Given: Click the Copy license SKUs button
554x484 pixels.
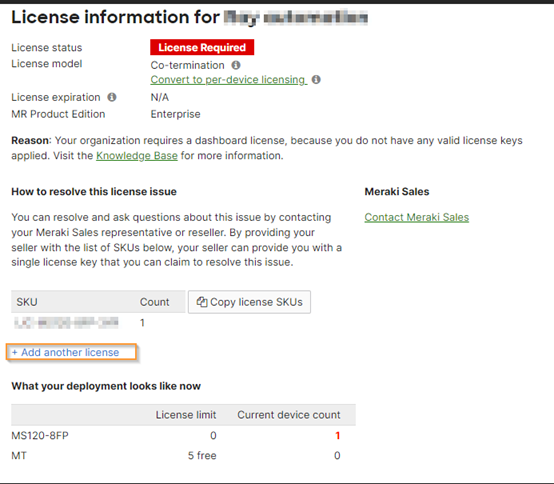Looking at the screenshot, I should [x=249, y=302].
